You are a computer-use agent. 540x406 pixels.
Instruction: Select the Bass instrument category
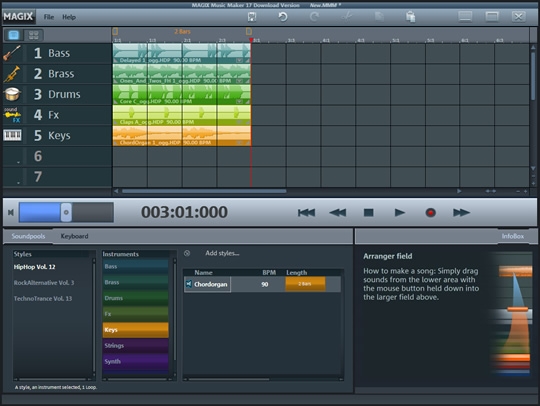(x=135, y=267)
